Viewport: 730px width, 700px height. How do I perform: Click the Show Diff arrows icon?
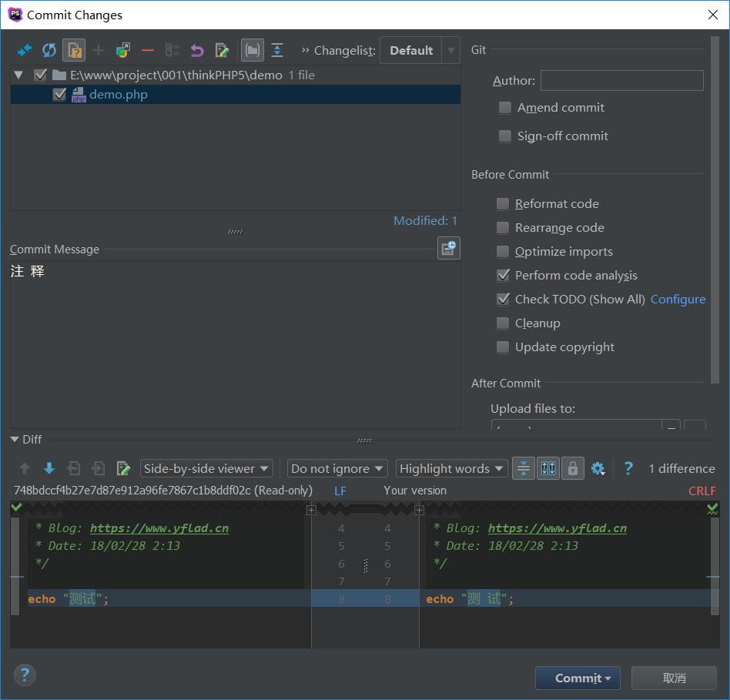point(25,51)
